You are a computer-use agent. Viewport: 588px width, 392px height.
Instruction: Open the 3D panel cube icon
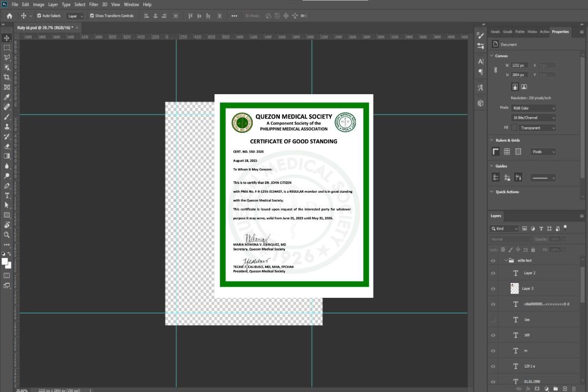click(x=481, y=103)
